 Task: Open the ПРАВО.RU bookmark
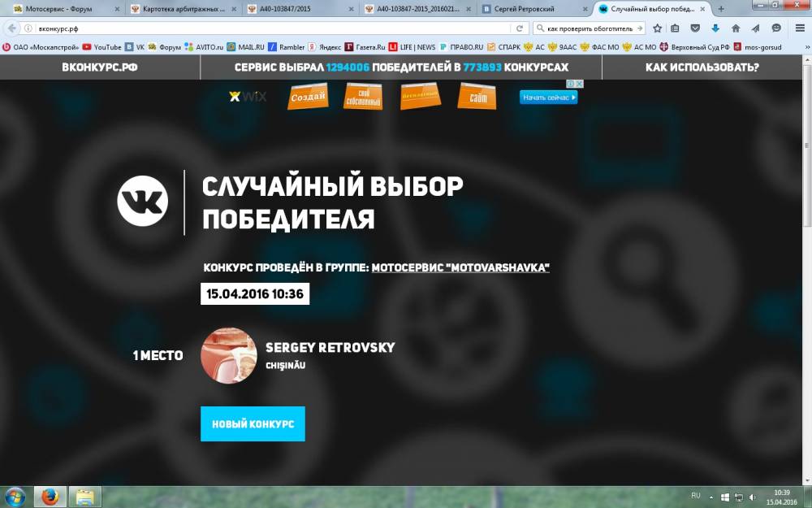tap(461, 47)
